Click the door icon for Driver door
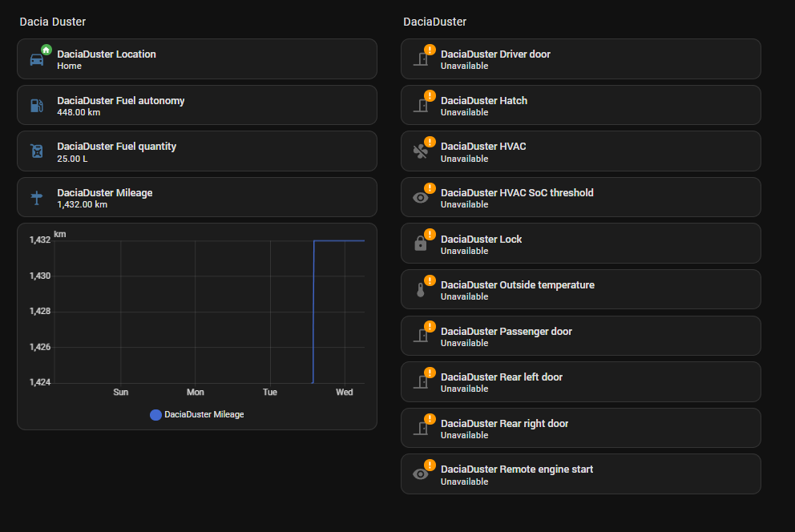 tap(420, 59)
